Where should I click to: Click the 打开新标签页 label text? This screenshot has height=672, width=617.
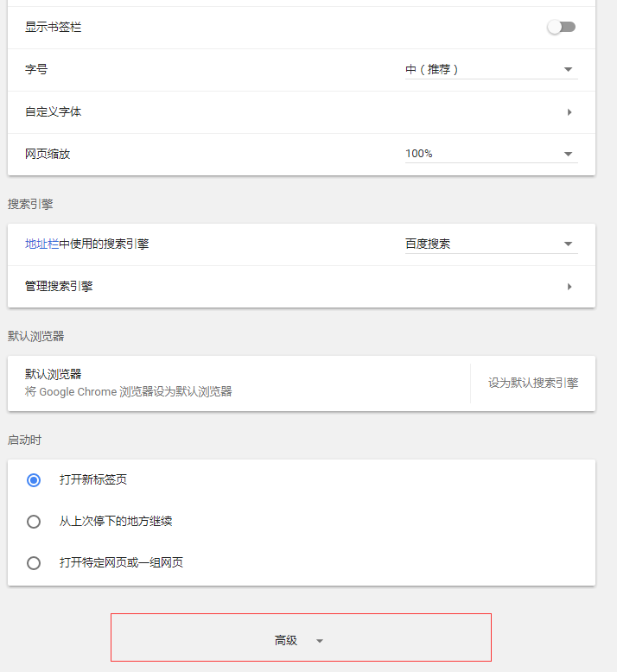pos(93,479)
